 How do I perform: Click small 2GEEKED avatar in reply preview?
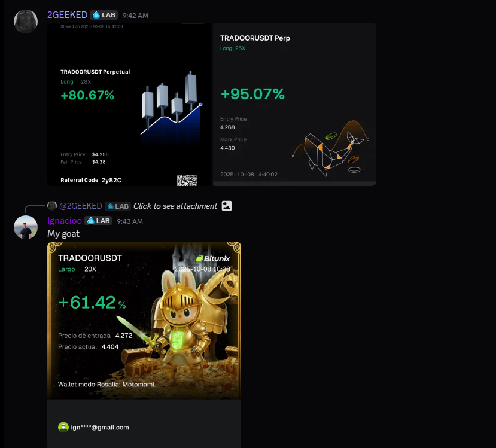click(x=52, y=206)
